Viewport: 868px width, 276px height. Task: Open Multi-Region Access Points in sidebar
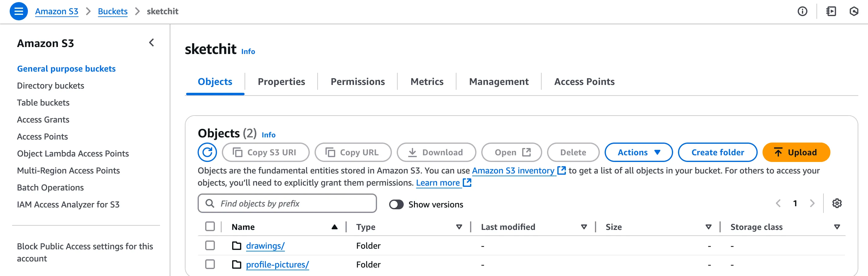click(68, 170)
